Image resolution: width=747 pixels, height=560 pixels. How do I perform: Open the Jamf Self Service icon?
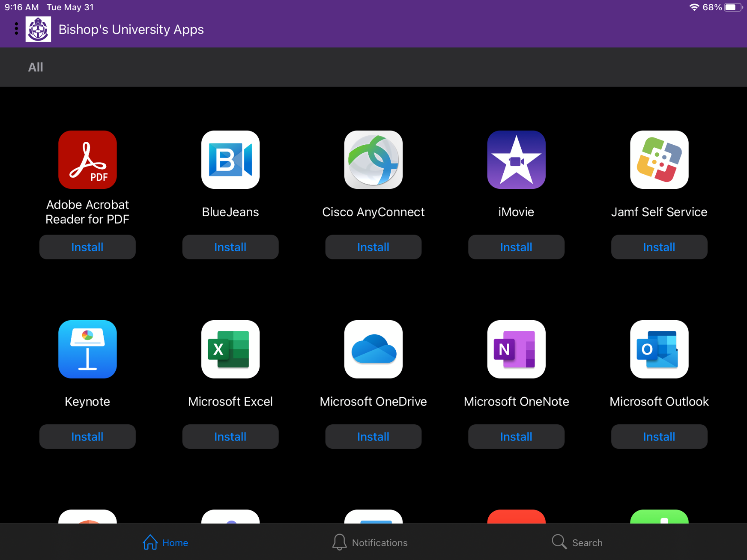click(659, 160)
